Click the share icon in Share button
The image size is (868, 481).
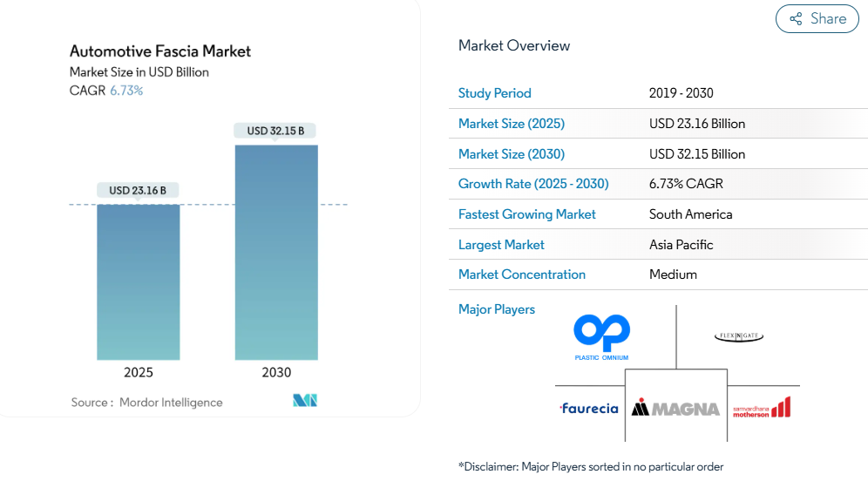click(796, 19)
